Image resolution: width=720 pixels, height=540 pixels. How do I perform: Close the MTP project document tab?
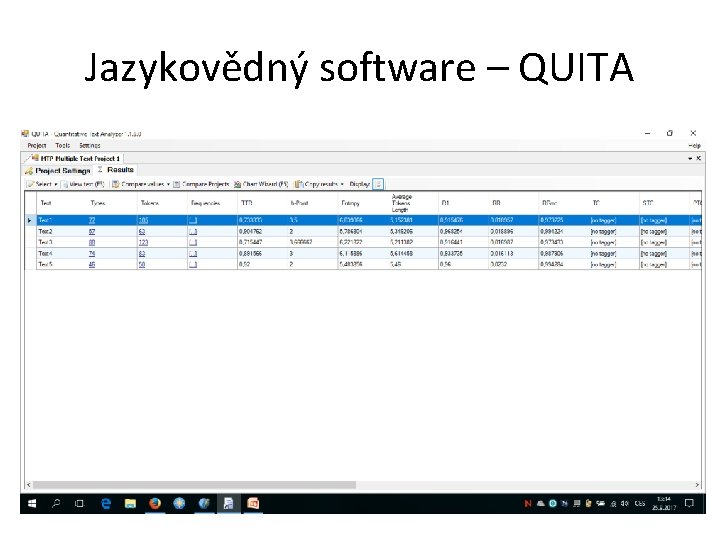tap(698, 158)
